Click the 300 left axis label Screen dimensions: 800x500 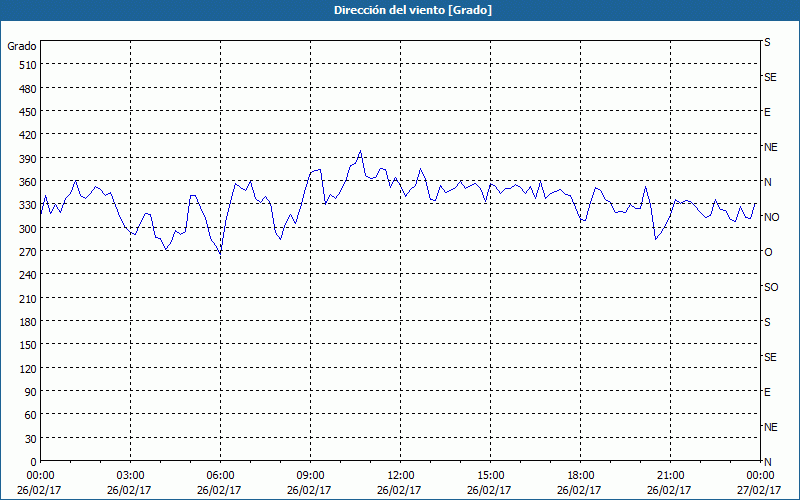(x=29, y=229)
